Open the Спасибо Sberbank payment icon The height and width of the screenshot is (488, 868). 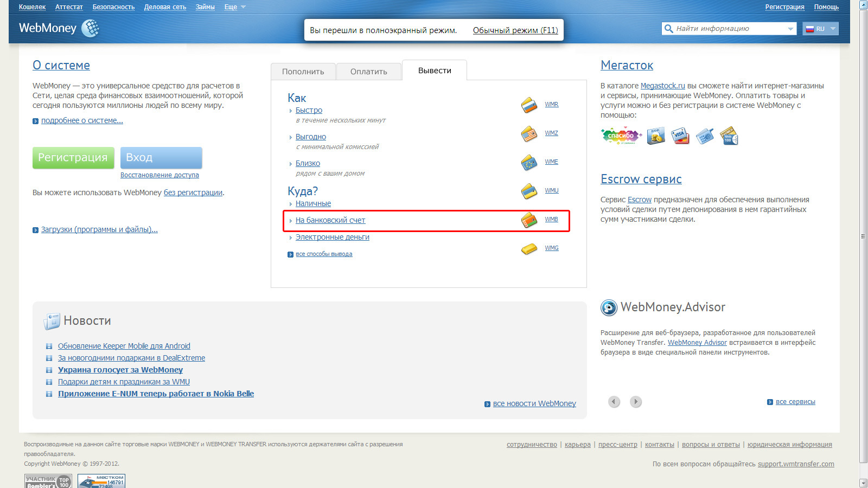[x=621, y=136]
